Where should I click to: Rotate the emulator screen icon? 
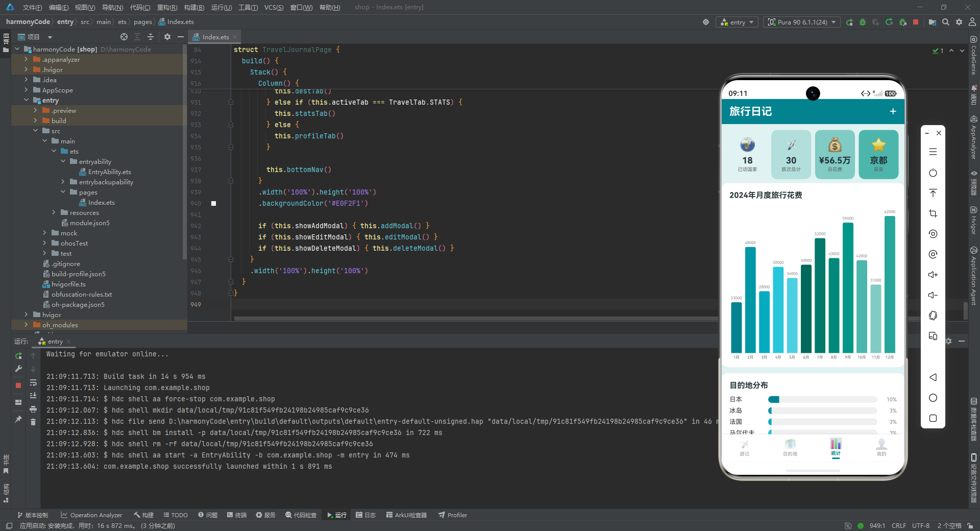coord(933,316)
